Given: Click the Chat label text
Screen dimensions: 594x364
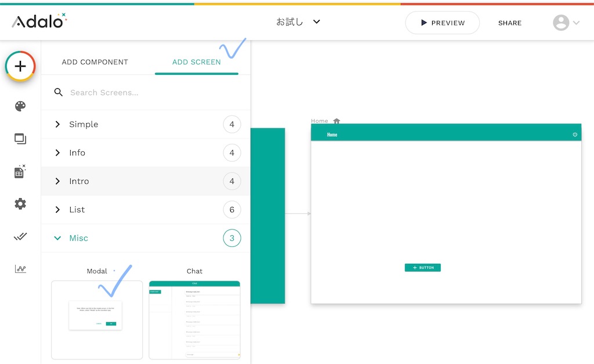Looking at the screenshot, I should click(194, 271).
